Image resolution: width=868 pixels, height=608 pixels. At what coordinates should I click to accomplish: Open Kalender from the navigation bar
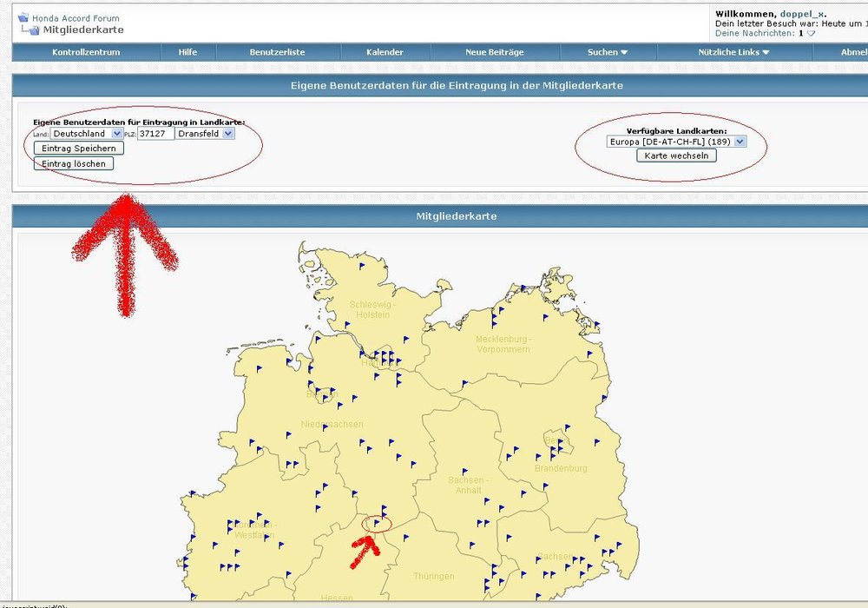coord(385,52)
